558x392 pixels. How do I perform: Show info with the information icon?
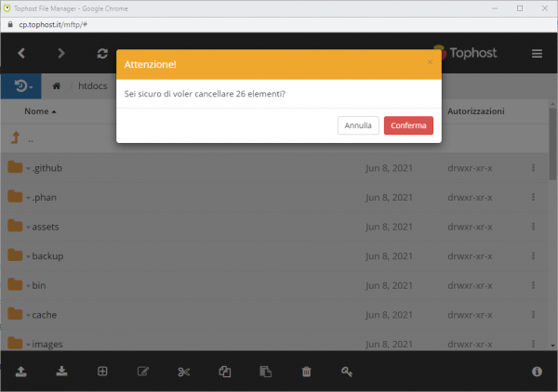(x=537, y=372)
